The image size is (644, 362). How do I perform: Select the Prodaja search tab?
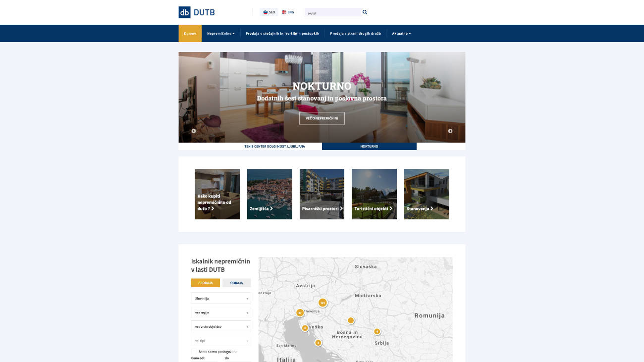point(206,283)
